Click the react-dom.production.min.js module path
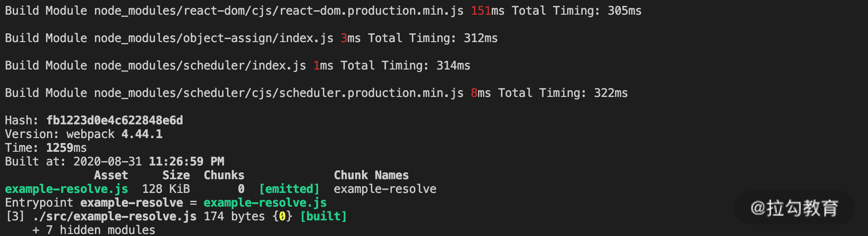The width and height of the screenshot is (868, 236). coord(279,11)
